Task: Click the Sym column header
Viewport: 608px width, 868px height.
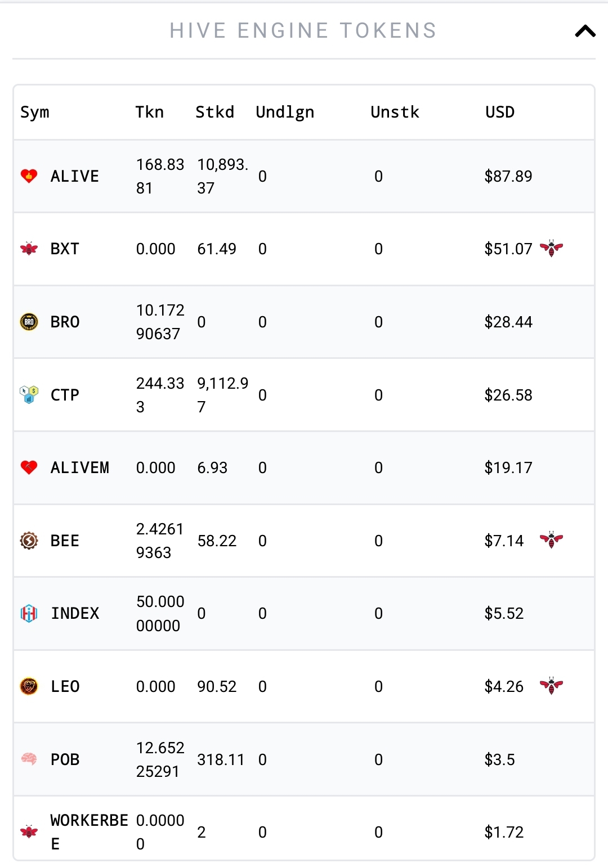Action: point(35,113)
